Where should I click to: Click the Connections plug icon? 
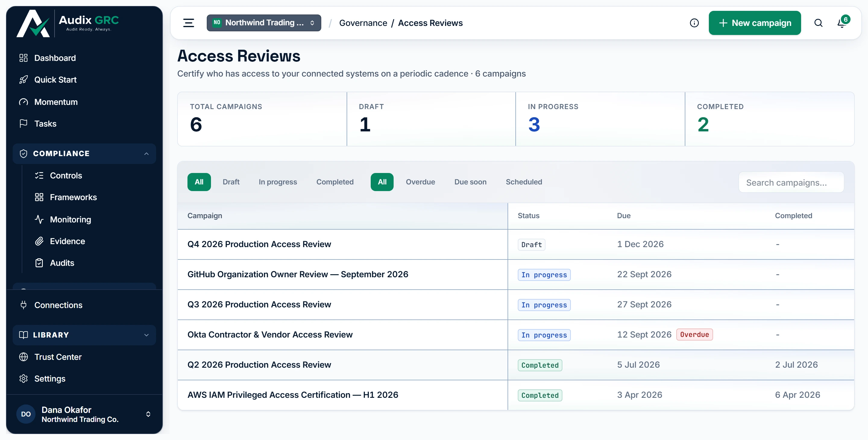[23, 305]
